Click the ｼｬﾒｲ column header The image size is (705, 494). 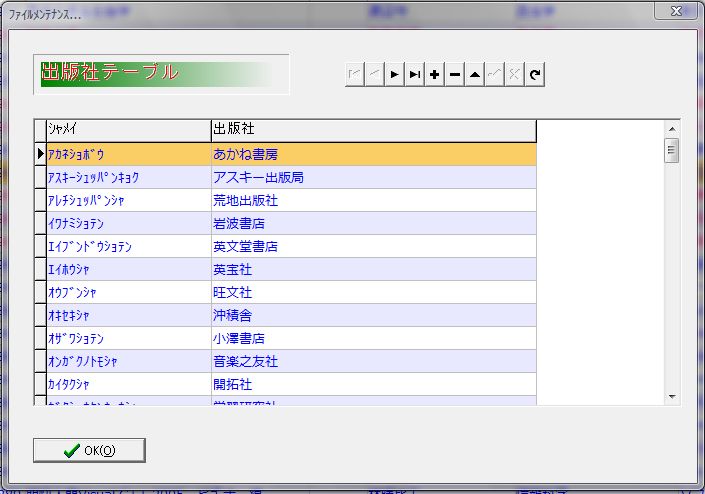(x=128, y=131)
